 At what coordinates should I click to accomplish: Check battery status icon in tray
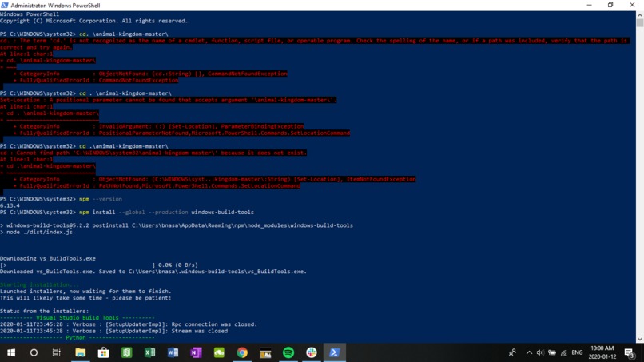pos(552,352)
